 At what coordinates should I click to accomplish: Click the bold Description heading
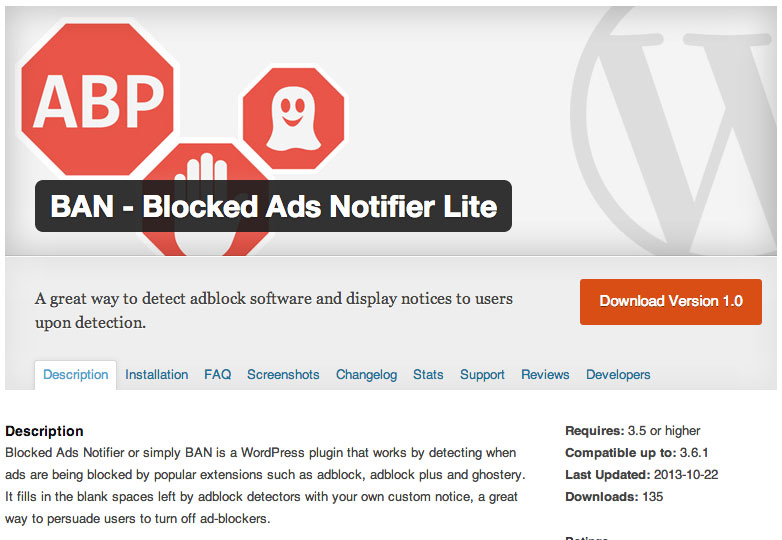click(x=44, y=431)
